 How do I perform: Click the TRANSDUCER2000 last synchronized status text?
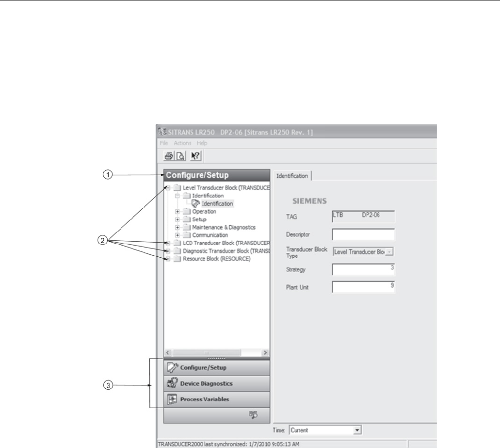click(228, 444)
